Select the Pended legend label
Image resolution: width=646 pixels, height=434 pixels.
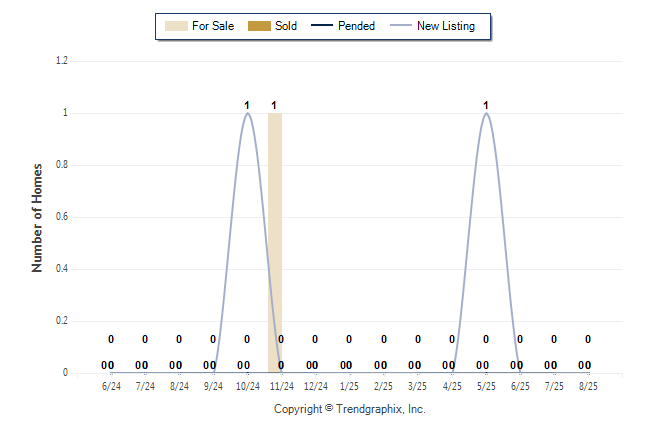(x=356, y=26)
